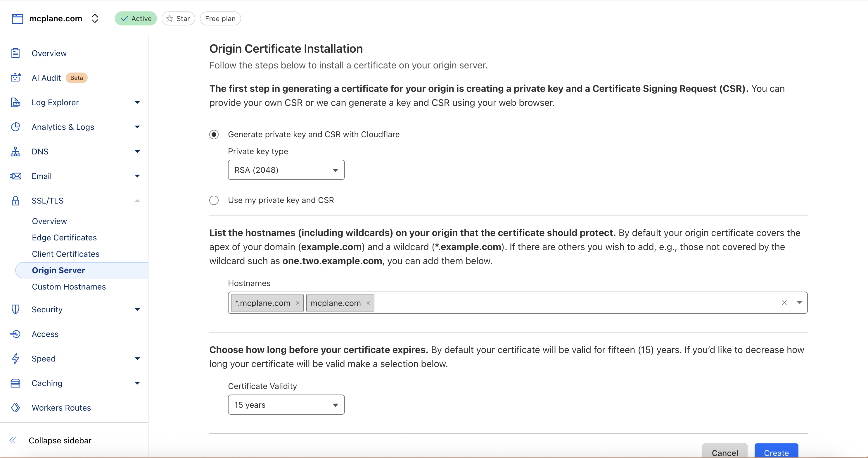Expand the Security section arrow
The width and height of the screenshot is (868, 458).
(137, 310)
